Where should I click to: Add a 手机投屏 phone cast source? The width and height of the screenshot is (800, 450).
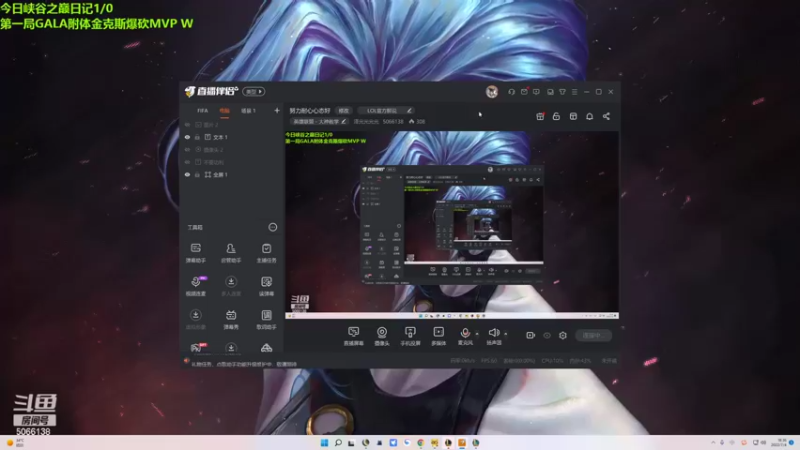[x=410, y=336]
